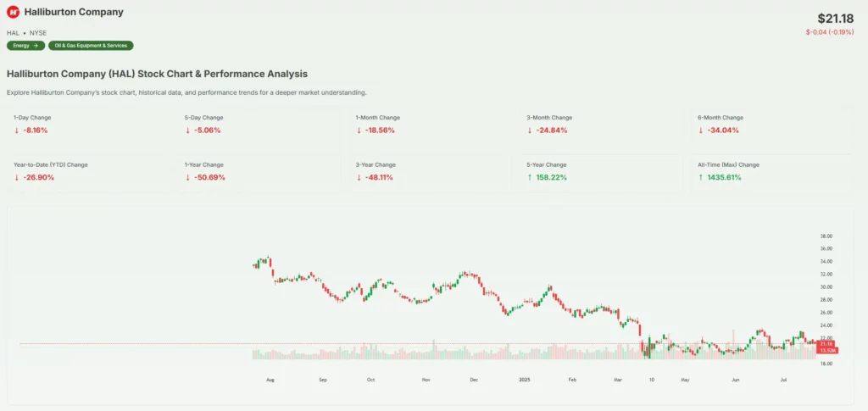Click the red down arrow beside -50.69%
Image resolution: width=868 pixels, height=411 pixels.
click(x=188, y=178)
